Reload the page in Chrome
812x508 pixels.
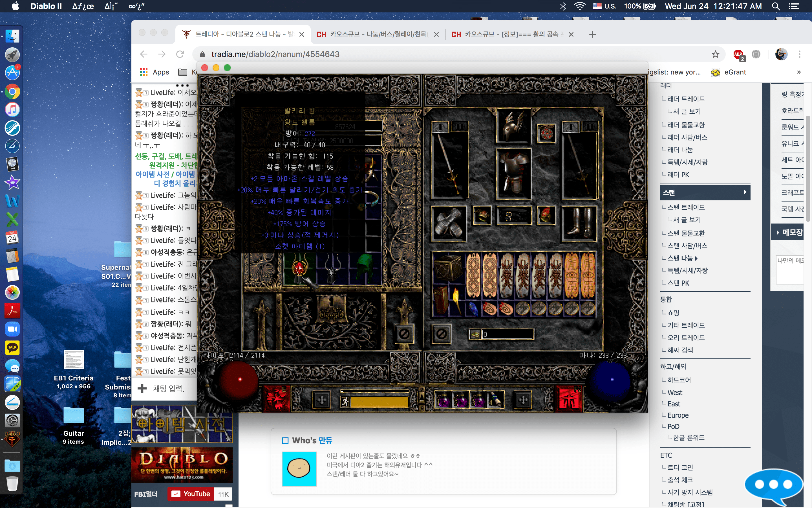[x=180, y=54]
